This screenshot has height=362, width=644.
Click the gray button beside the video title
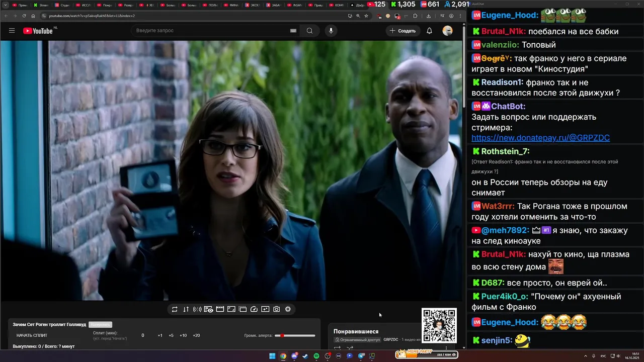point(100,325)
